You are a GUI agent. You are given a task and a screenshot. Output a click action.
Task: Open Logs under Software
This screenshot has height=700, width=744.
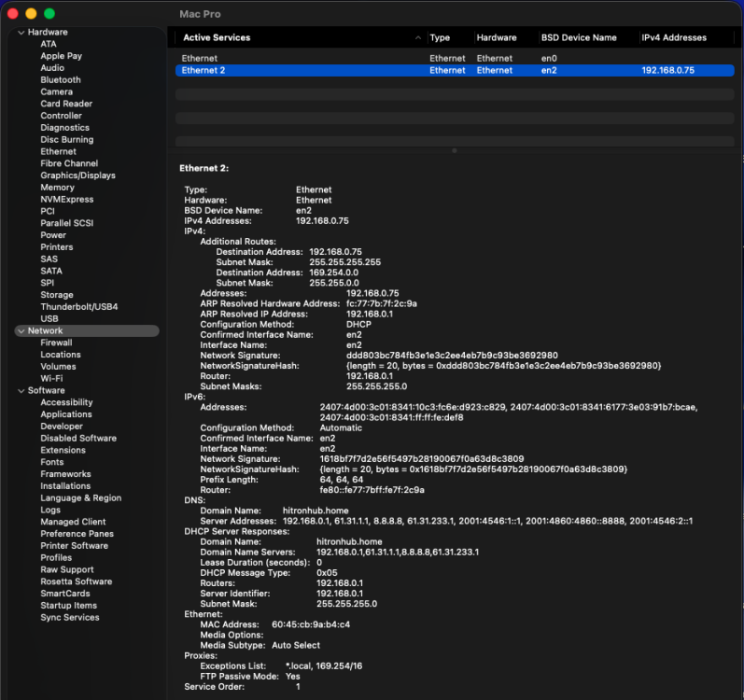pyautogui.click(x=50, y=511)
